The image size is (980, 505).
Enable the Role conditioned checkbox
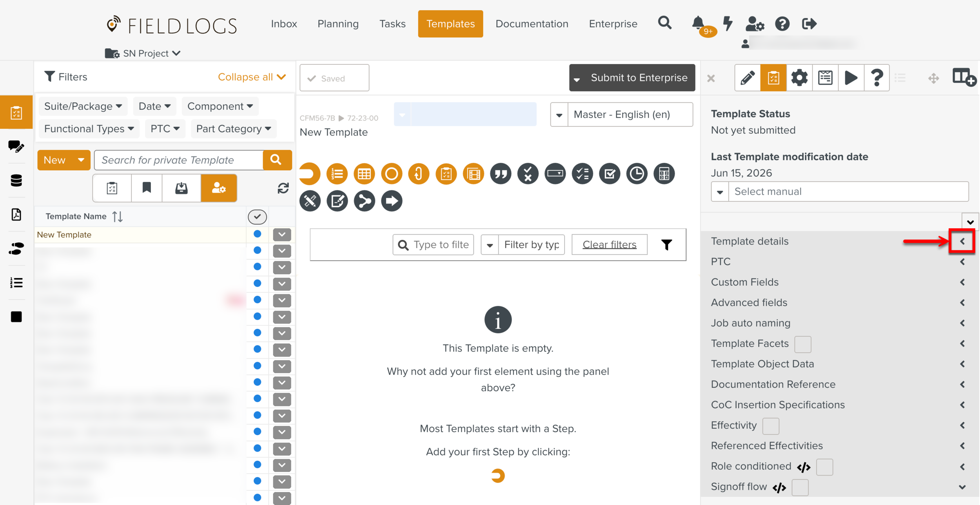coord(824,467)
